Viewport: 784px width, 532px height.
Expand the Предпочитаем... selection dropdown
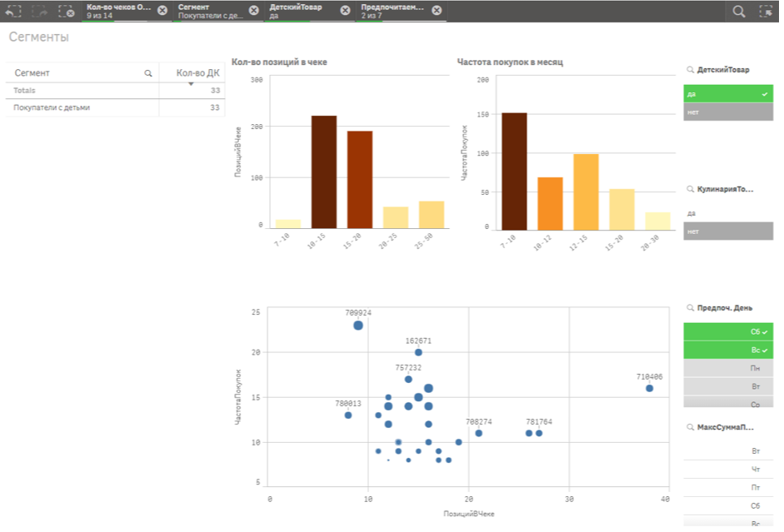pos(392,11)
